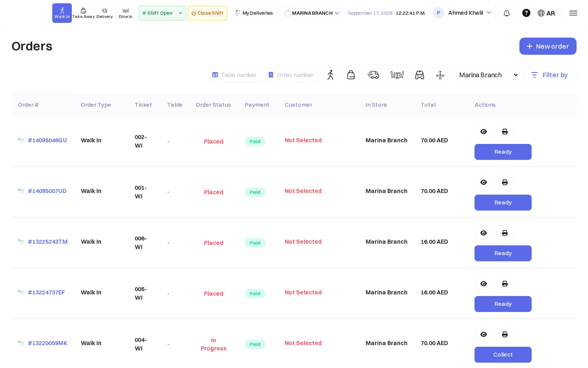
Task: Create a New order
Action: 548,46
